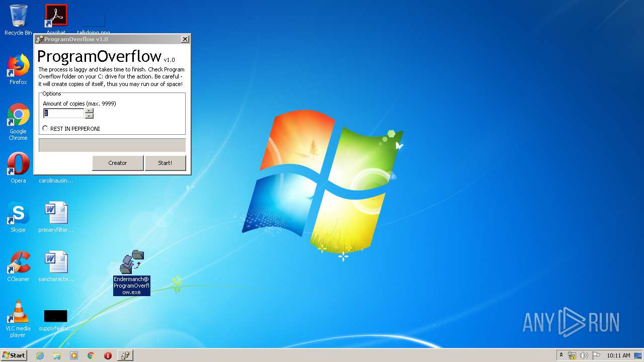
Task: Open the Opera desktop shortcut
Action: coord(18,168)
